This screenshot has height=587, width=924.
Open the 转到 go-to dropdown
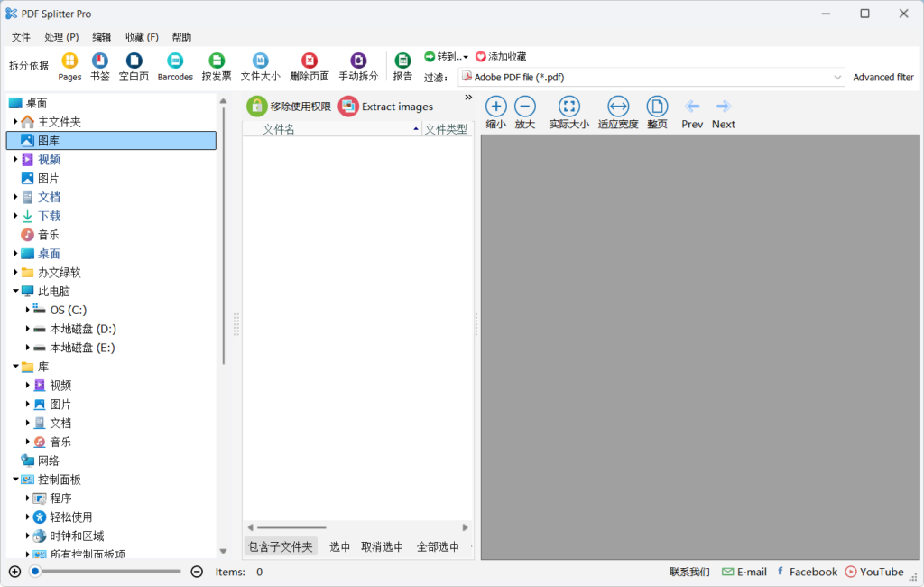pyautogui.click(x=446, y=57)
